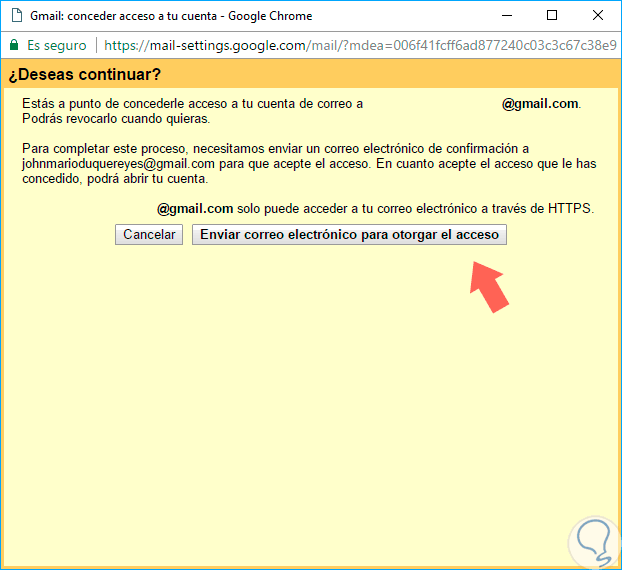Close the Gmail access popup window

pyautogui.click(x=597, y=15)
